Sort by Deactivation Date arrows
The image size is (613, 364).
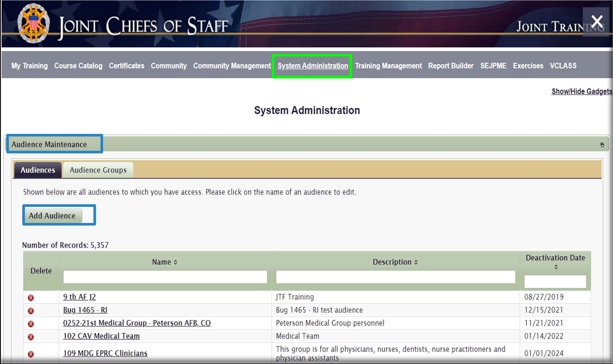coord(556,267)
